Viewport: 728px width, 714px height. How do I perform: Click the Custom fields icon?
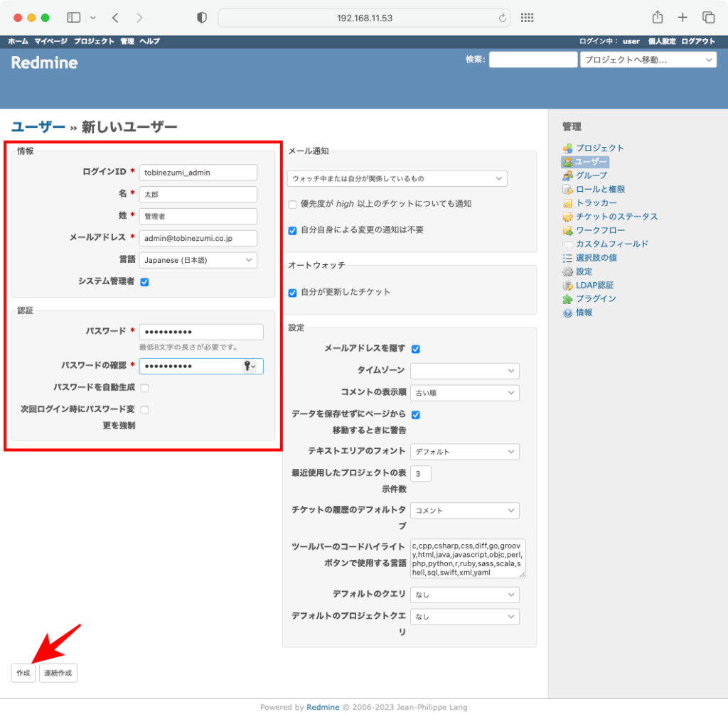(x=567, y=244)
